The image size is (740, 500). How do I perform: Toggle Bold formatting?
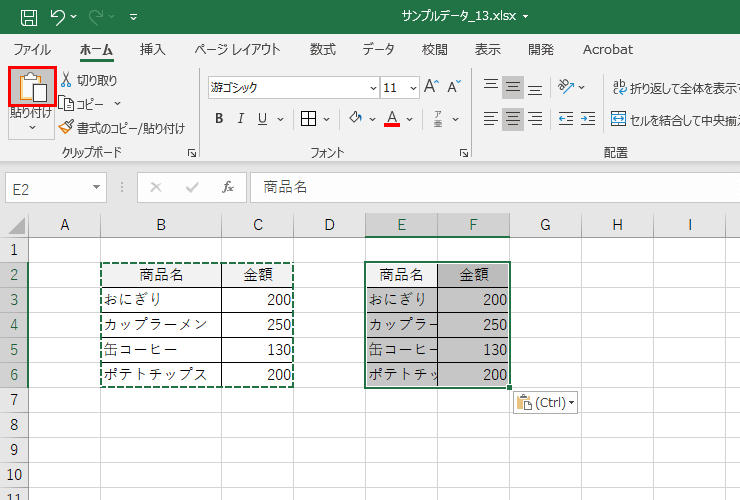click(x=219, y=119)
